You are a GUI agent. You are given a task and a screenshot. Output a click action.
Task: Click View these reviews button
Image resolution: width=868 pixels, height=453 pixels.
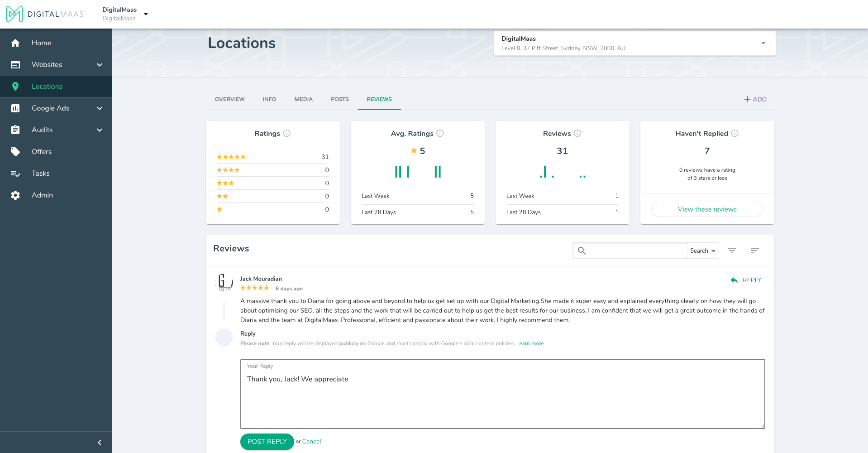pyautogui.click(x=707, y=209)
